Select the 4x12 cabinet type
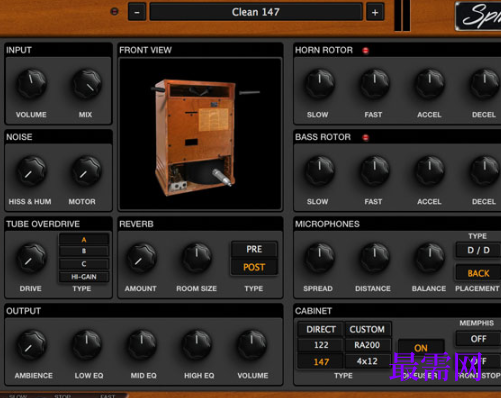This screenshot has width=501, height=398. [367, 361]
